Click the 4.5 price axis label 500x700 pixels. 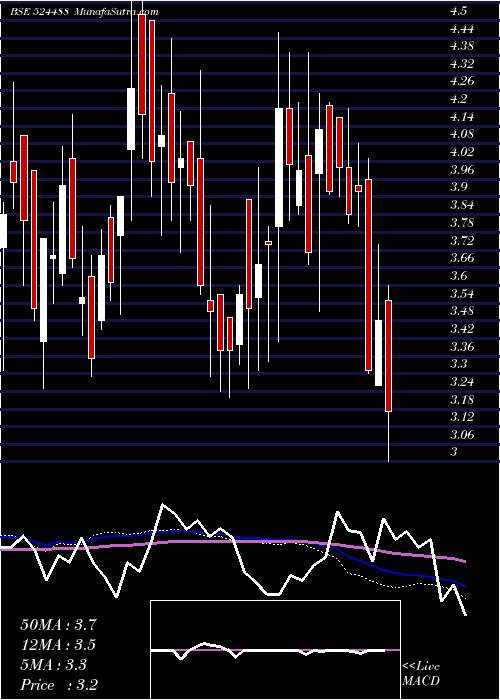click(458, 12)
